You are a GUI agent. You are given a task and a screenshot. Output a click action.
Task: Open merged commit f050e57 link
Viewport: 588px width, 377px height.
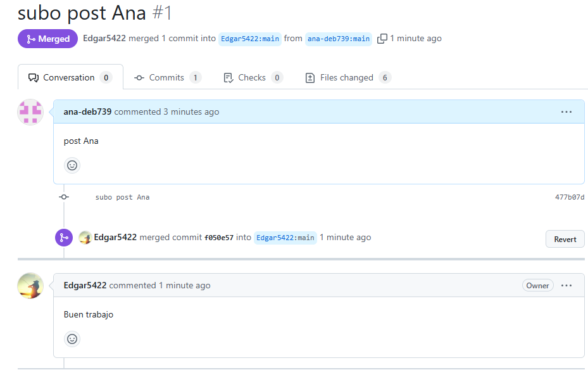click(218, 238)
